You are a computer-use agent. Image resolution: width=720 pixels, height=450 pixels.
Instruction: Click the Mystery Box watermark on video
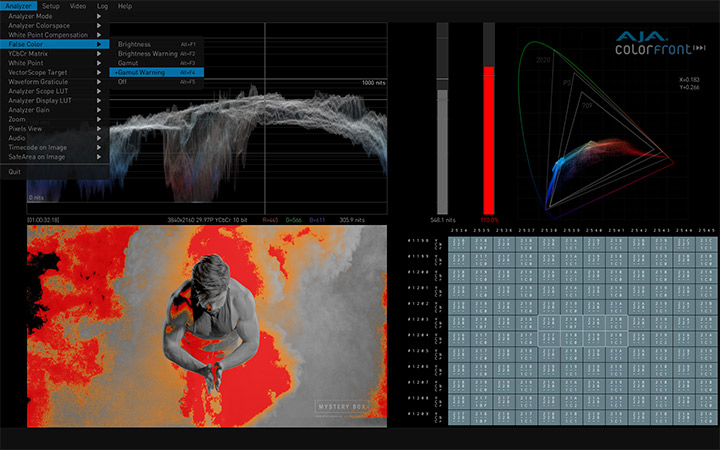point(345,406)
